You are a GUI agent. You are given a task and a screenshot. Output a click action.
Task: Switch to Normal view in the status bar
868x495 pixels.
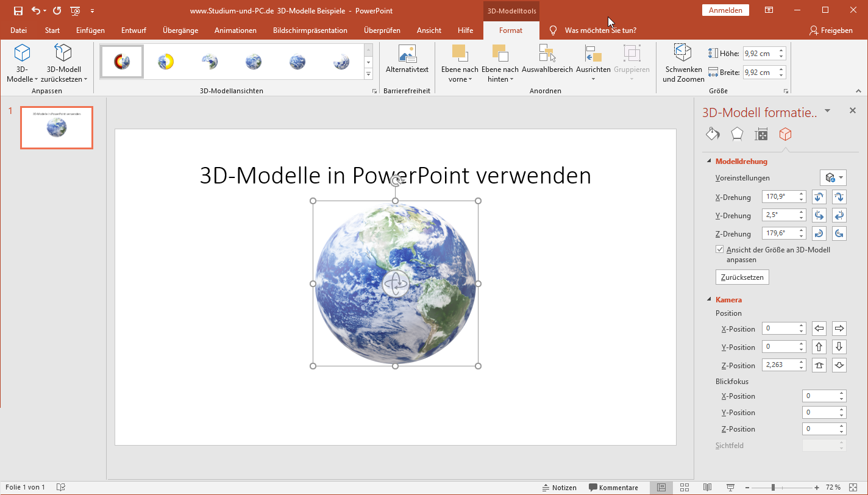[661, 488]
